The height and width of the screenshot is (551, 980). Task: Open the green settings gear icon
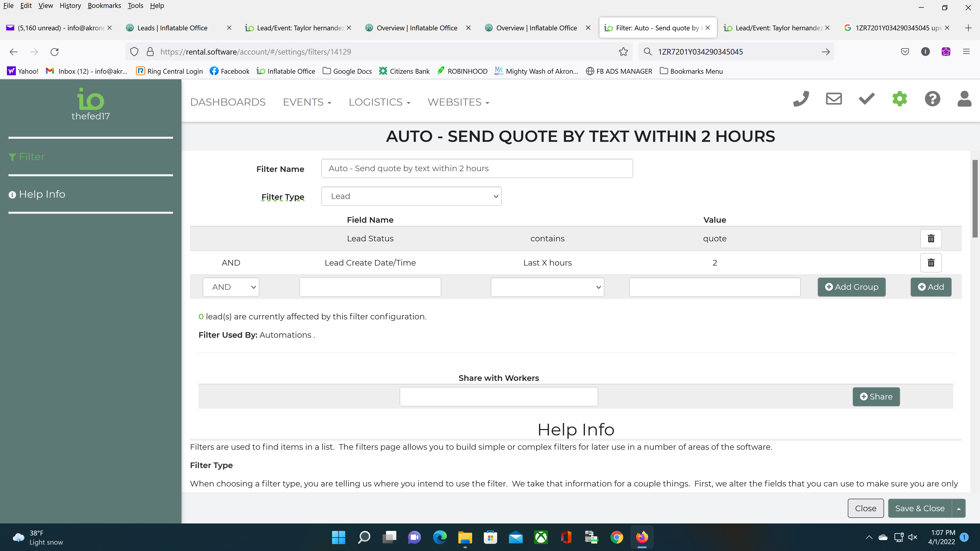899,99
